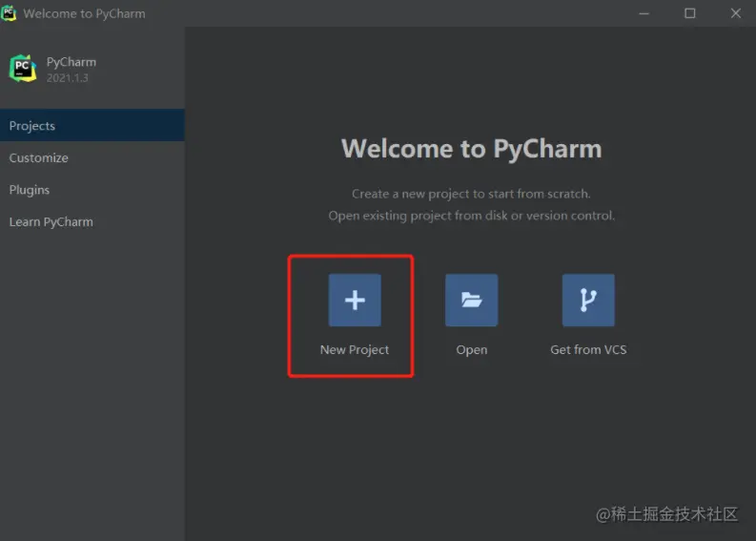The height and width of the screenshot is (541, 756).
Task: Open the Customize section
Action: (92, 157)
